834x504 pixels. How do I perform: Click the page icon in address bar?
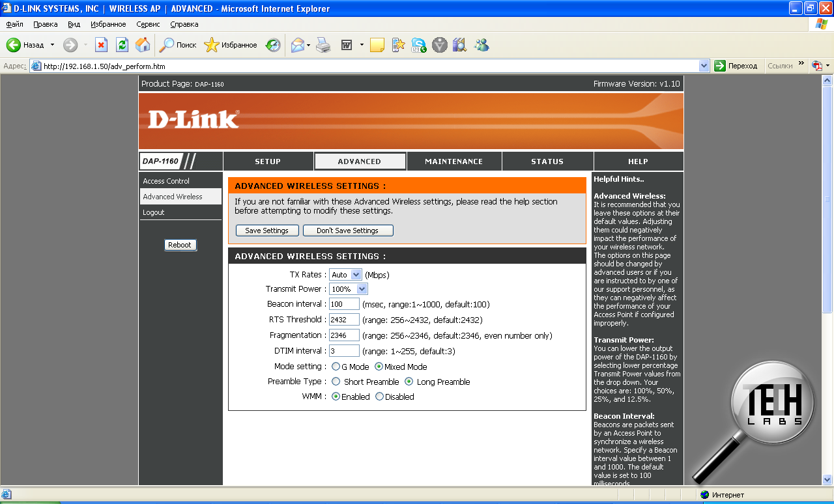pyautogui.click(x=36, y=66)
